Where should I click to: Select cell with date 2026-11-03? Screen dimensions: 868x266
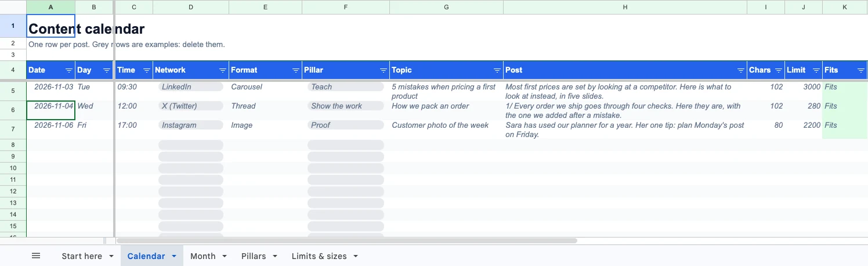point(51,91)
